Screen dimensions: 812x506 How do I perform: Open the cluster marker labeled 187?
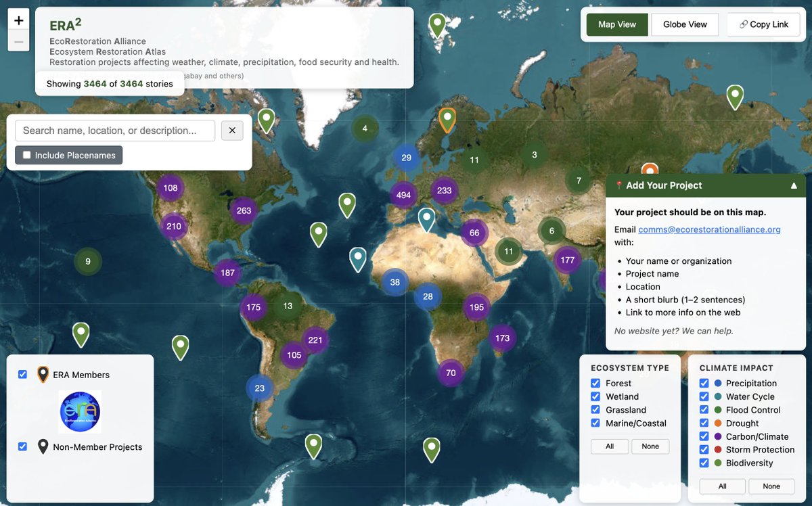[x=227, y=273]
